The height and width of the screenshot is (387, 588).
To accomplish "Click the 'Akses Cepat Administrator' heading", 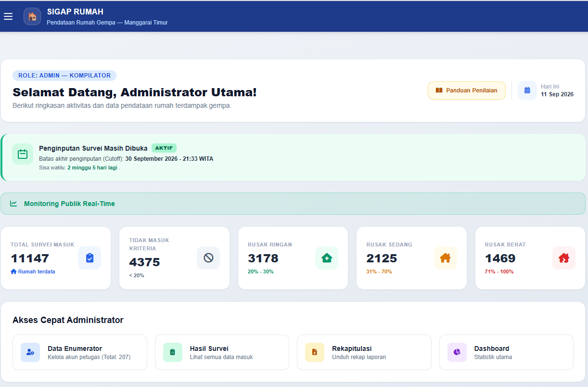I will [x=68, y=320].
